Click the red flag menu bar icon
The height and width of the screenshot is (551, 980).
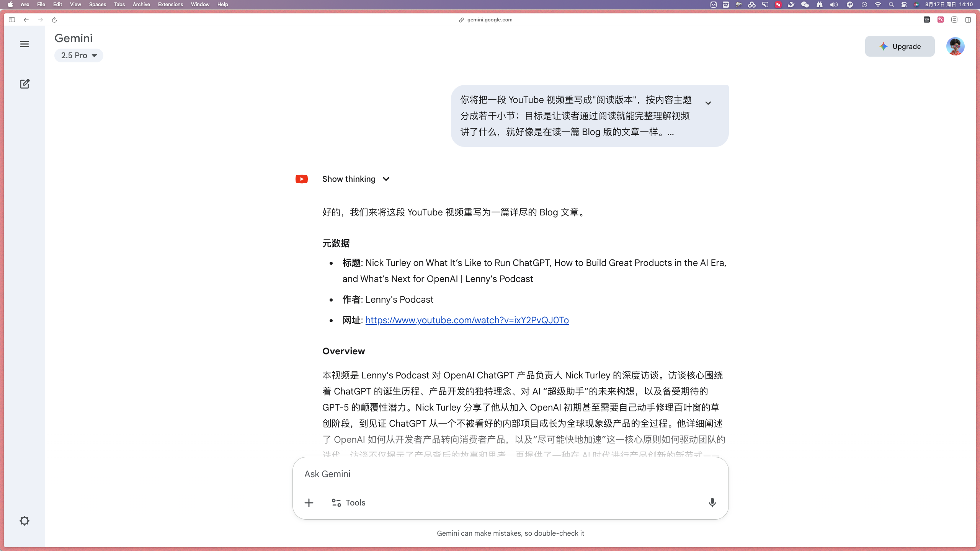(x=778, y=5)
